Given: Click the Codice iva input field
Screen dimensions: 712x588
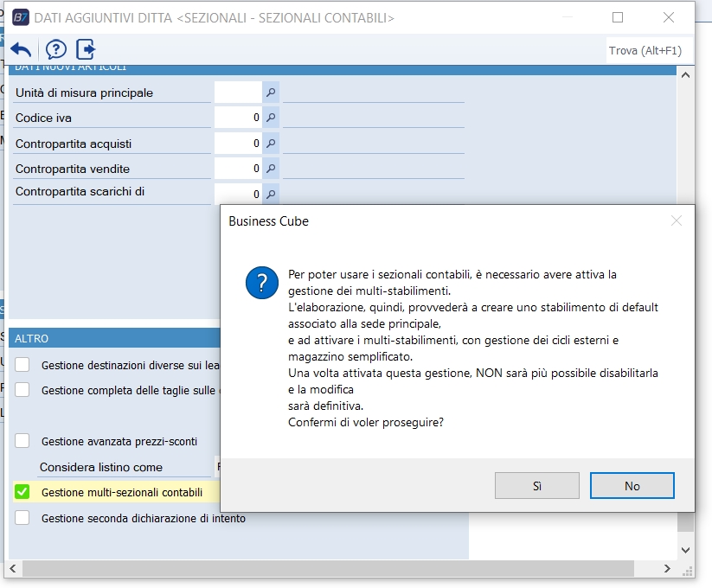Looking at the screenshot, I should pos(238,118).
